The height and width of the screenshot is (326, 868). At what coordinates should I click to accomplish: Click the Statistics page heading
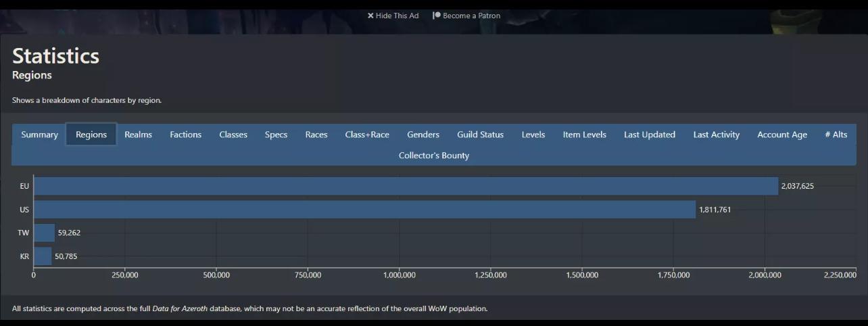55,55
